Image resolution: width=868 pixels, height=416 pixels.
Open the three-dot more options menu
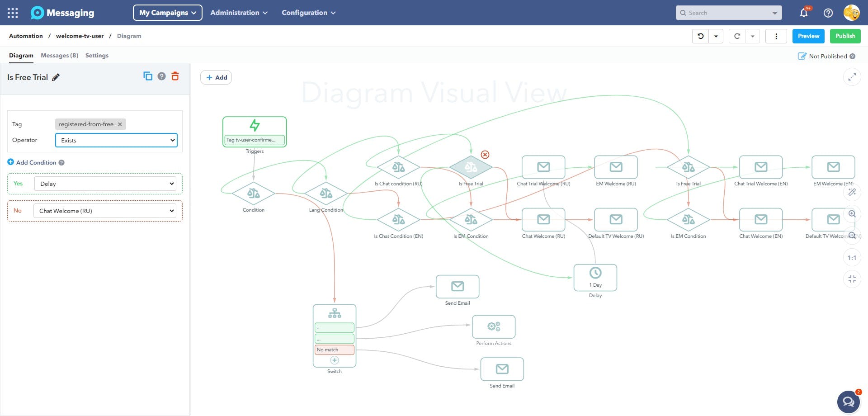(x=776, y=36)
